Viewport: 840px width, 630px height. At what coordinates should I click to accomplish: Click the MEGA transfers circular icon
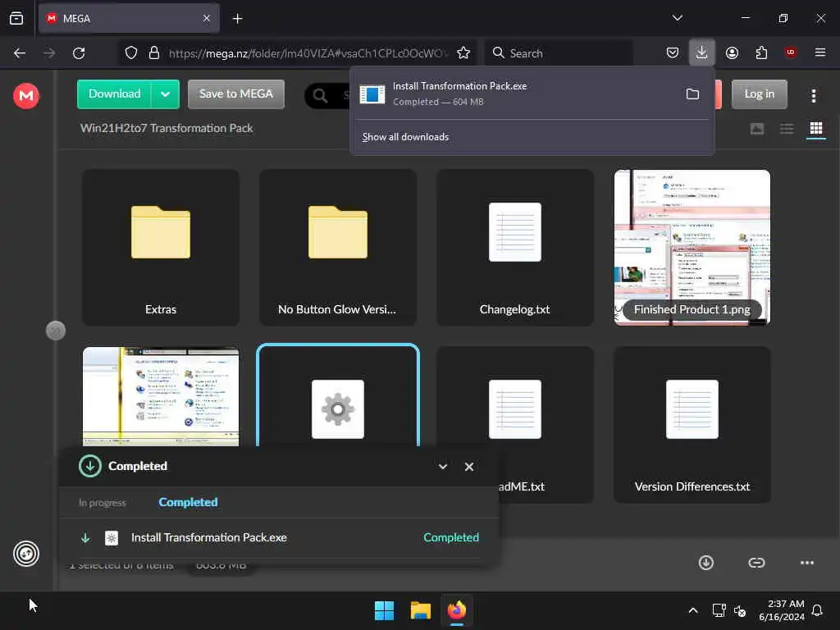tap(26, 554)
